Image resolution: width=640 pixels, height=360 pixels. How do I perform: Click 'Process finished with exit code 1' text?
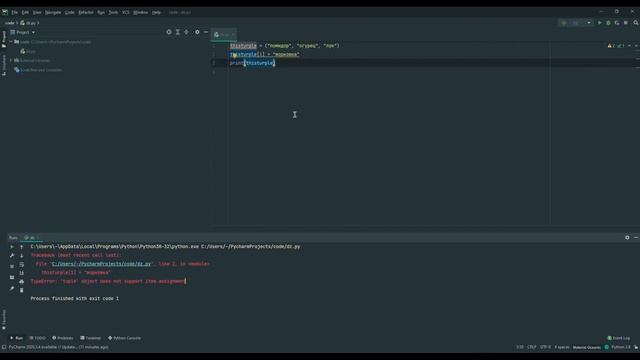(75, 298)
